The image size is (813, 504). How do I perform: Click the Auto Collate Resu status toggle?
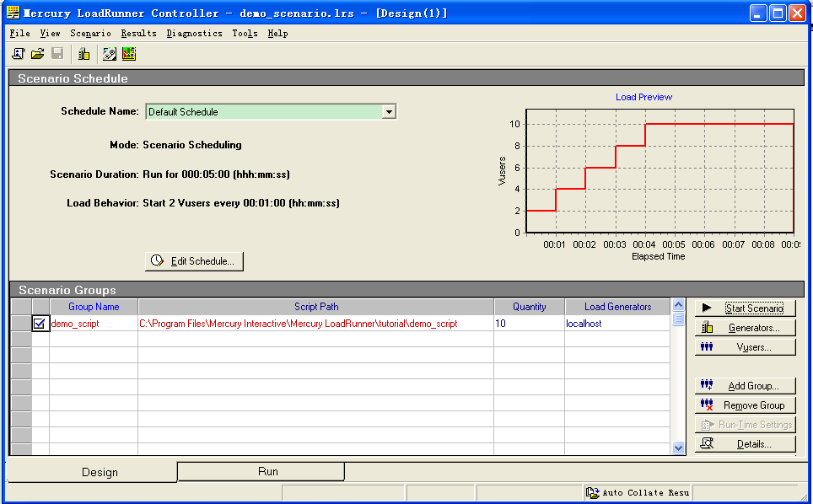coord(638,492)
